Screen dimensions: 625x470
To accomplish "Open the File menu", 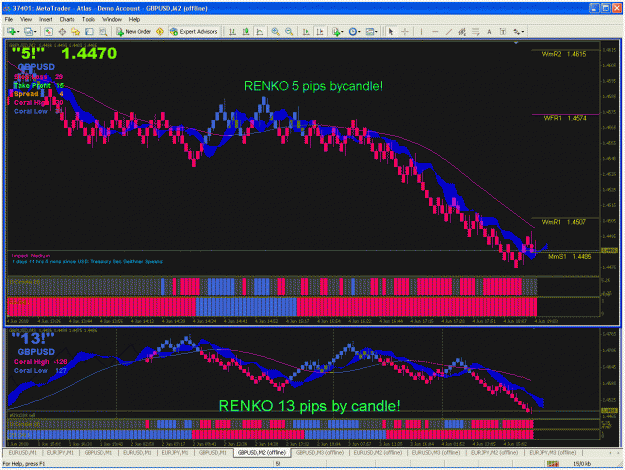I will (x=9, y=19).
